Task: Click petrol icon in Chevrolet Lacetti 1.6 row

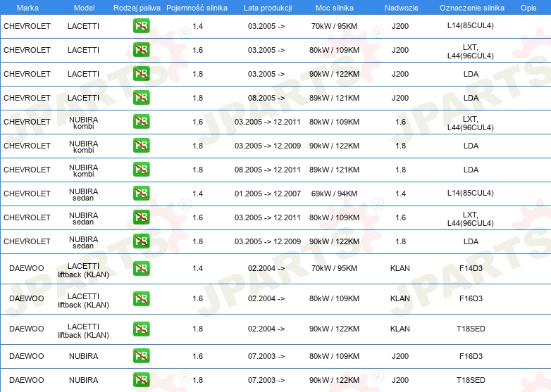Action: [141, 50]
